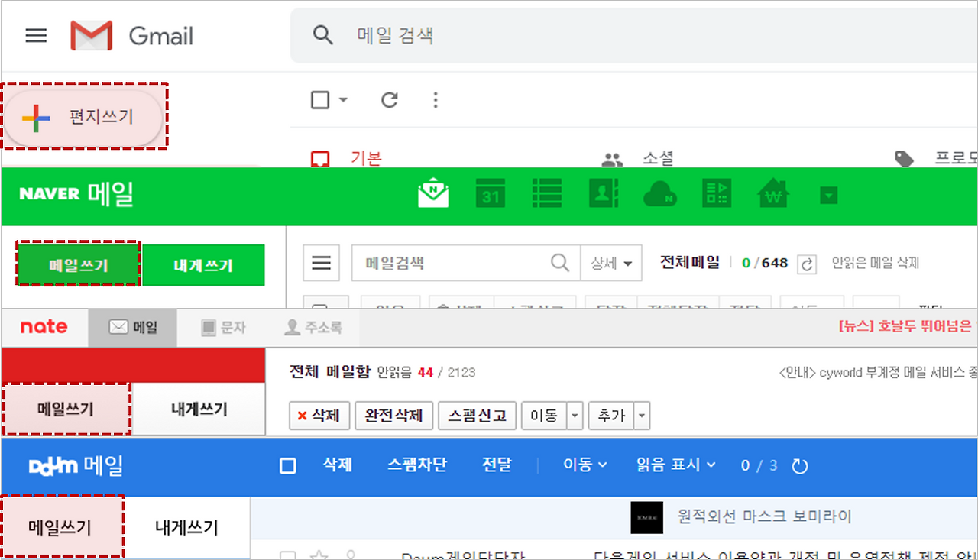The width and height of the screenshot is (978, 560).
Task: Tick the Daum select-all checkbox
Action: pyautogui.click(x=288, y=465)
